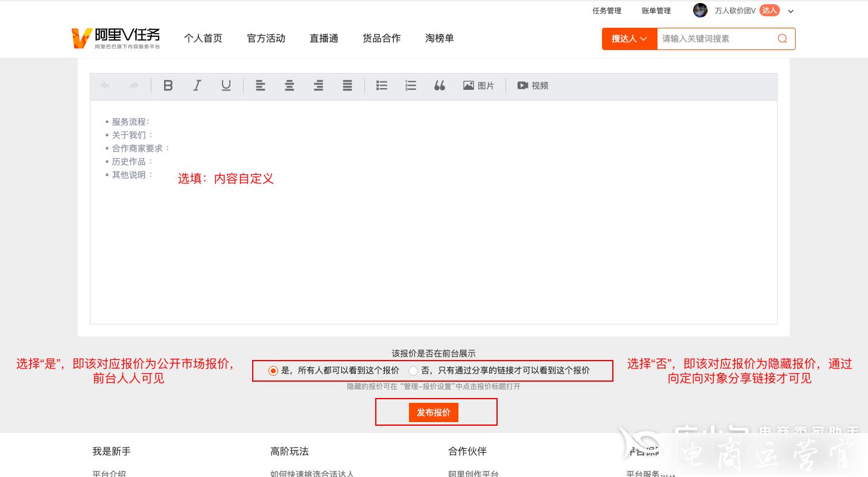Click the 关于我们 line in editor
The image size is (868, 477).
click(133, 135)
